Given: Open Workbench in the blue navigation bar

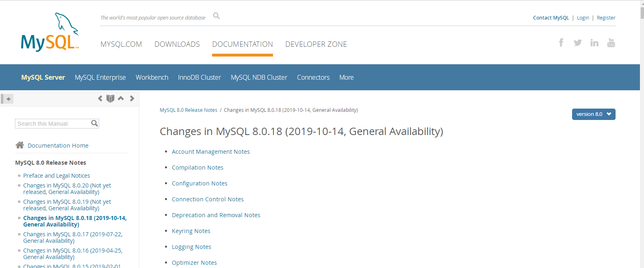Looking at the screenshot, I should tap(152, 77).
